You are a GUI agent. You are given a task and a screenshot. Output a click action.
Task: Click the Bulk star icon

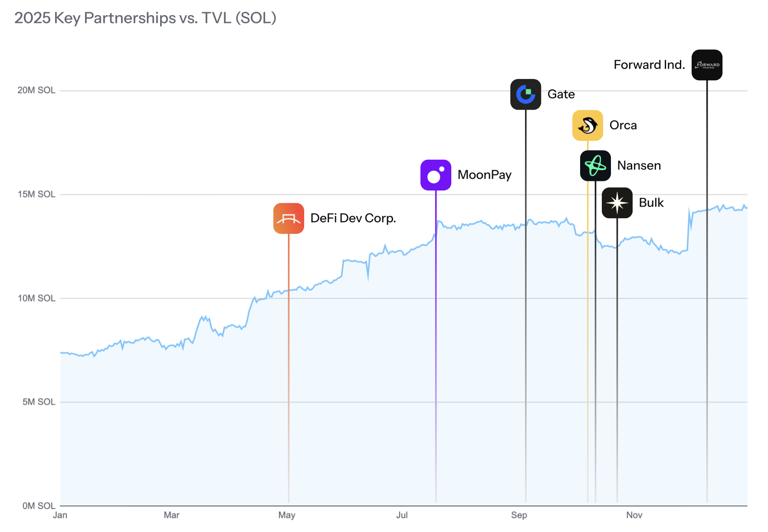click(617, 203)
